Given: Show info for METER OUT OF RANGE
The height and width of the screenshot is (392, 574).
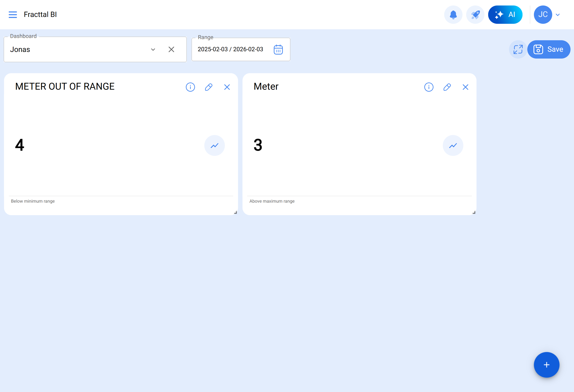Looking at the screenshot, I should click(x=190, y=87).
